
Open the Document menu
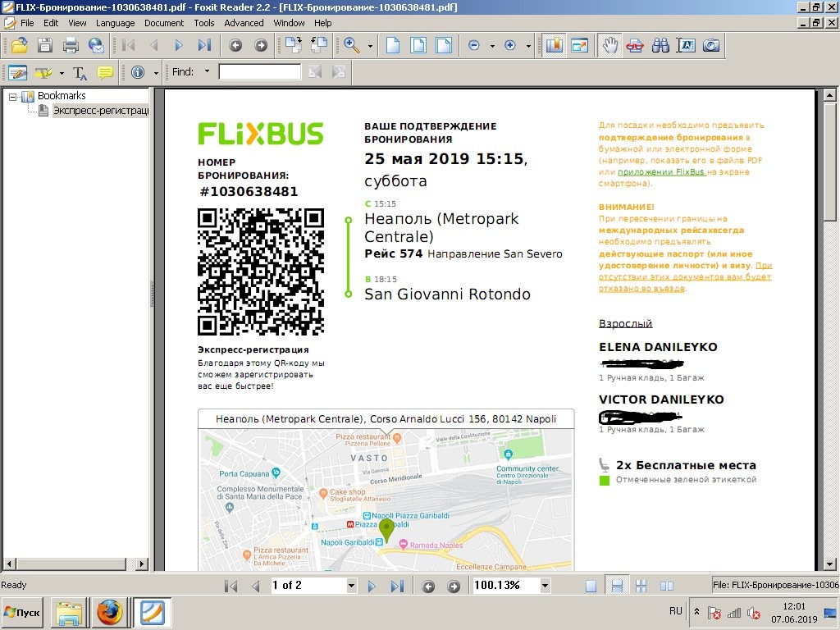tap(164, 23)
